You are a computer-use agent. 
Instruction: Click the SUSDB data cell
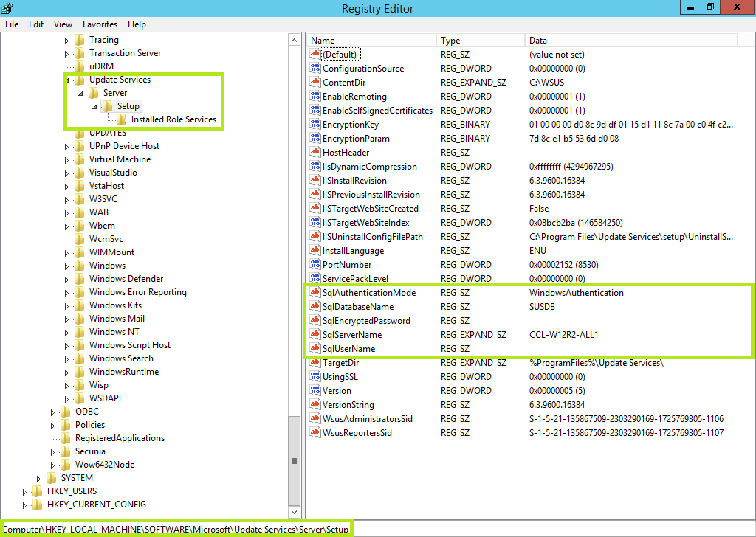pos(542,306)
